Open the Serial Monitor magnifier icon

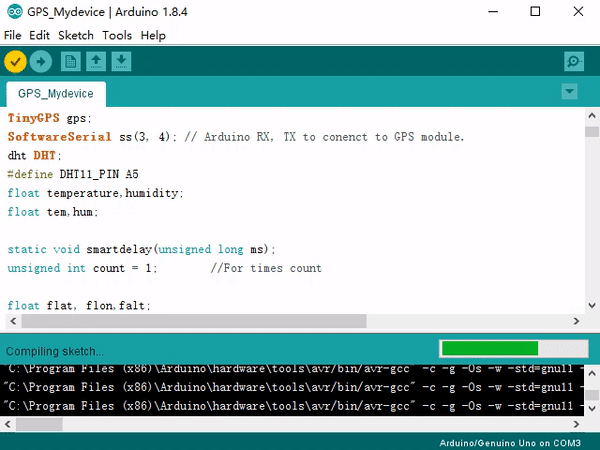point(574,61)
